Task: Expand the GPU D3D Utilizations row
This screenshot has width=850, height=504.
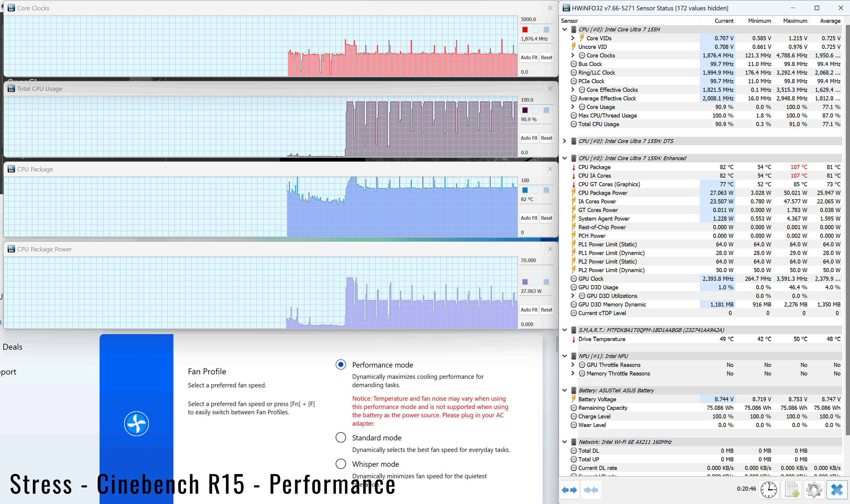Action: 573,296
